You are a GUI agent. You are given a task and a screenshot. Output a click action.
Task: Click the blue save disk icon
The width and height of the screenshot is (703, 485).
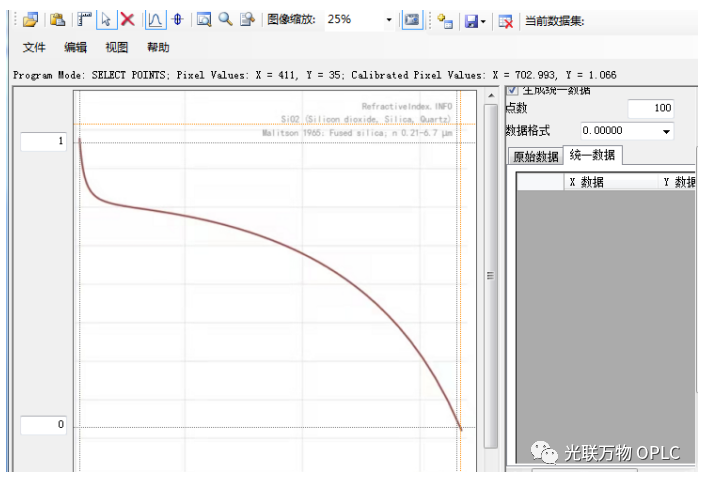pos(470,20)
